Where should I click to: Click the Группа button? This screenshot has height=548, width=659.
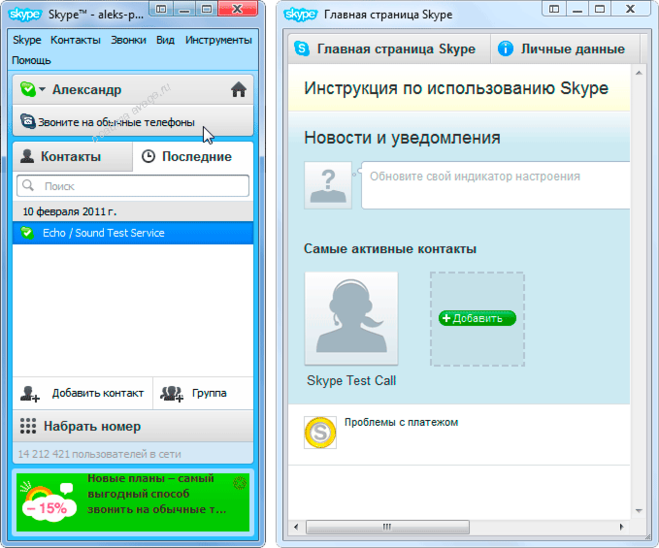pyautogui.click(x=203, y=393)
